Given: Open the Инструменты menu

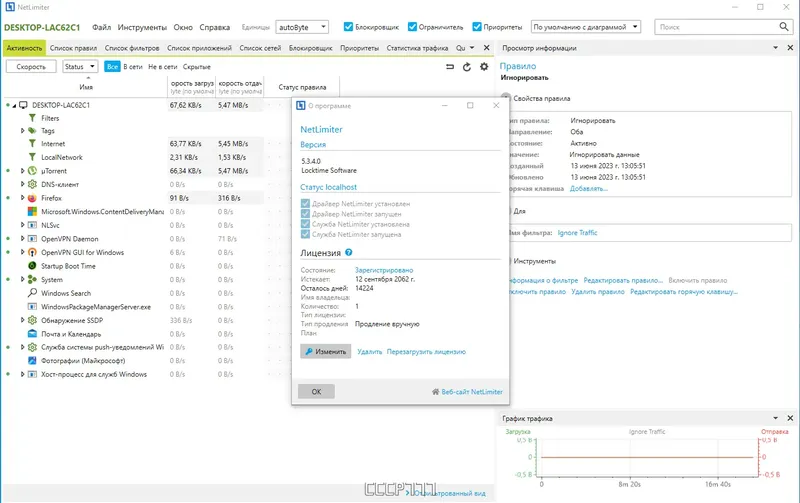Looking at the screenshot, I should (x=142, y=27).
